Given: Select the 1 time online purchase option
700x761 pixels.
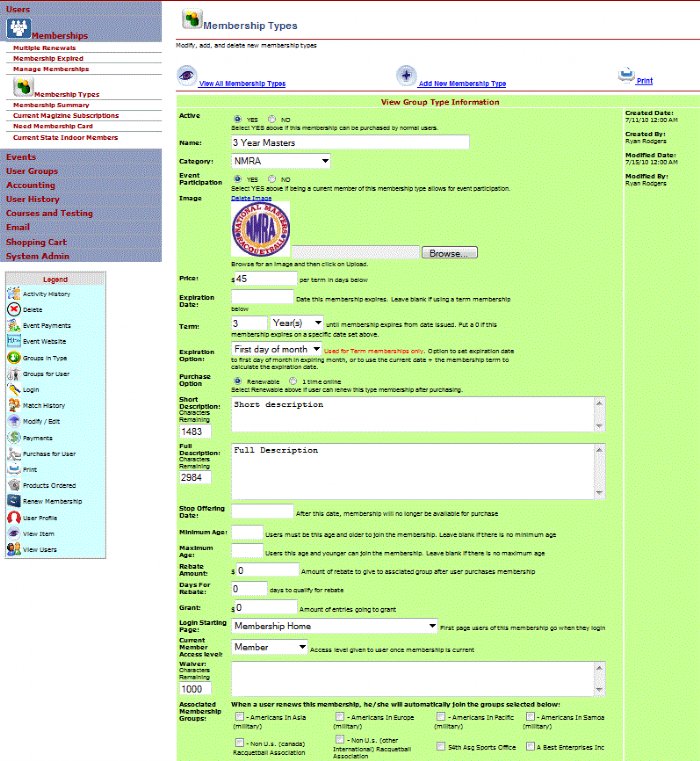Looking at the screenshot, I should (x=292, y=381).
